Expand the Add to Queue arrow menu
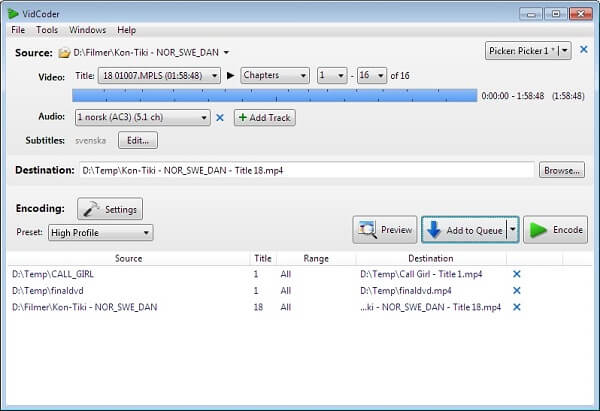 pos(513,230)
